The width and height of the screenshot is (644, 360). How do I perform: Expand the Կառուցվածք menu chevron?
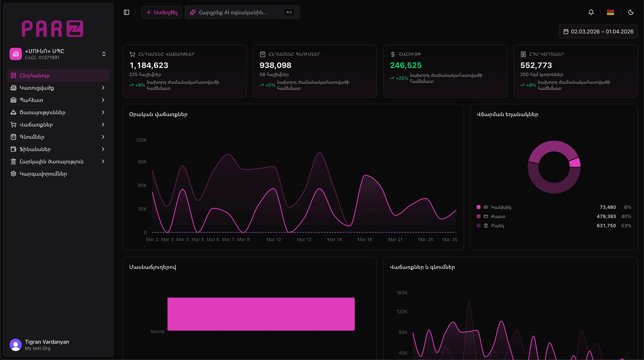[103, 88]
